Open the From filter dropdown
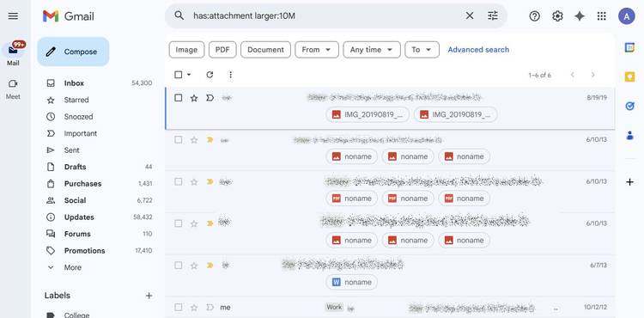Viewport: 644px width, 318px height. coord(317,50)
